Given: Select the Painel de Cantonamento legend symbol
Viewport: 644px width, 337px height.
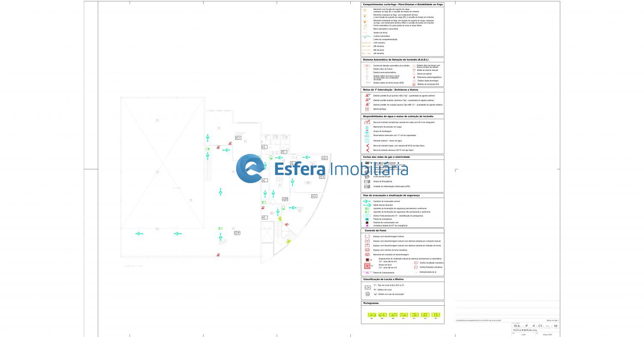Looking at the screenshot, I should click(367, 273).
